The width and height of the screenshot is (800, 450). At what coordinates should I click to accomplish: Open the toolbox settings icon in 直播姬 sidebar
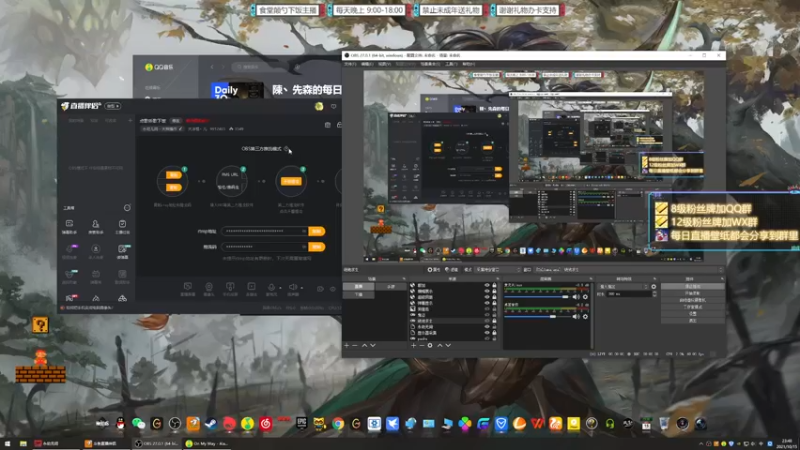pos(127,208)
